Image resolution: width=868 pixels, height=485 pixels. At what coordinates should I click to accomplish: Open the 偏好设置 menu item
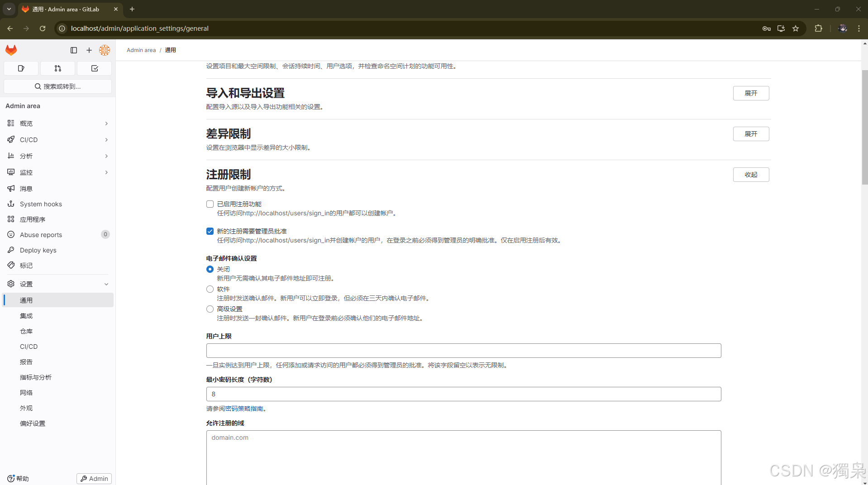pyautogui.click(x=58, y=423)
